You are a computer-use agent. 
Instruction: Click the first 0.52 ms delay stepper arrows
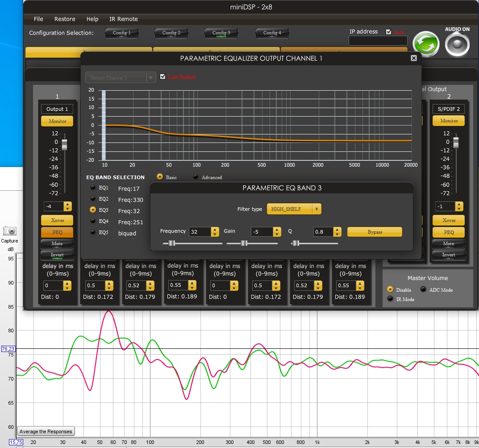(x=150, y=285)
